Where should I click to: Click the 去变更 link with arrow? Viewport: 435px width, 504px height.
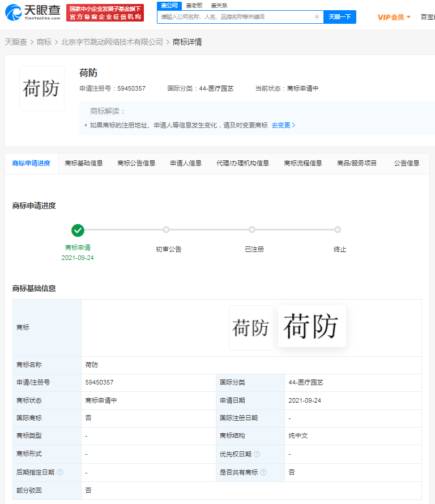[283, 125]
